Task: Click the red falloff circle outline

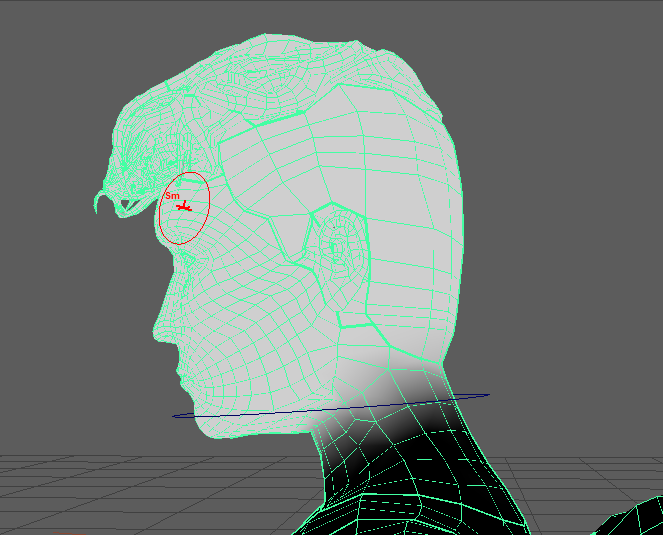Action: [208, 198]
